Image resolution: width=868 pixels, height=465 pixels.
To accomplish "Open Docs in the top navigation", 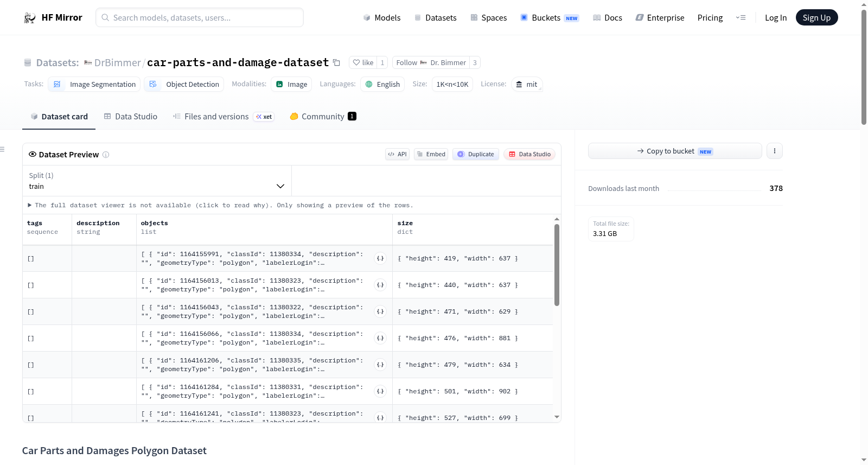I will (608, 17).
